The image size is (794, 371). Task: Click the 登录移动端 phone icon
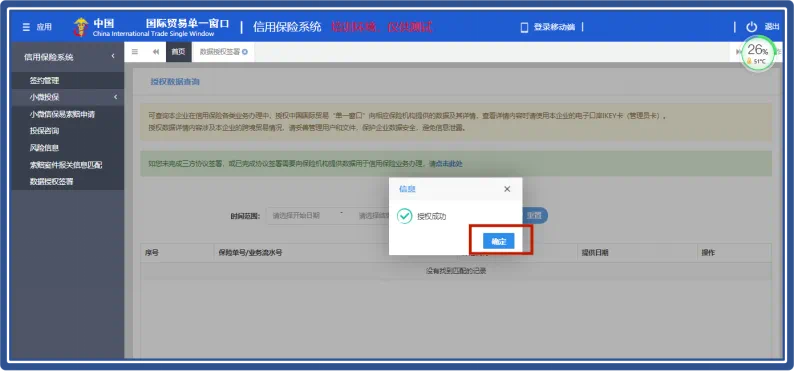pyautogui.click(x=524, y=27)
